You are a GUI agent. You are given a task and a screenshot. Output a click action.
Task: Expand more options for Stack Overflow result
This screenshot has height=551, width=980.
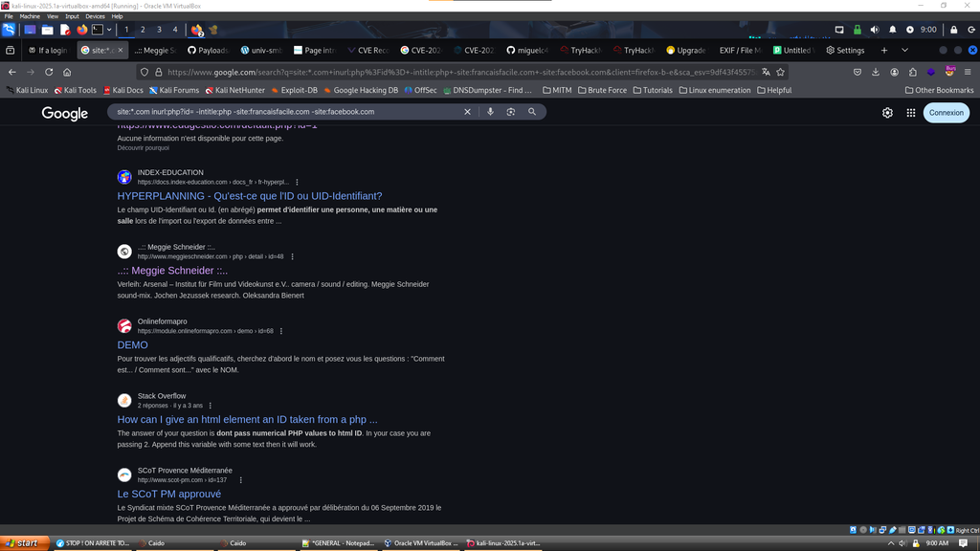click(211, 406)
